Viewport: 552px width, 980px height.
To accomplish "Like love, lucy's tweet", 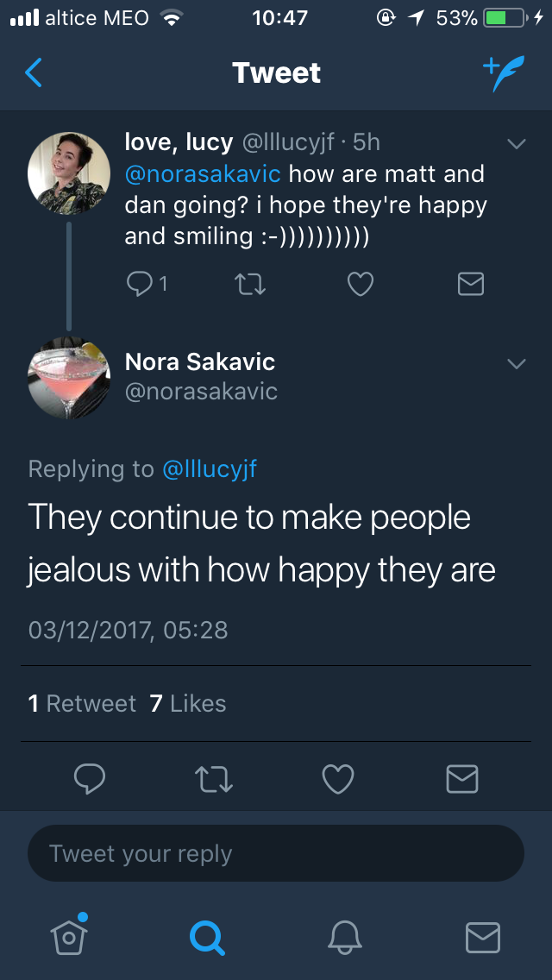I will click(361, 283).
